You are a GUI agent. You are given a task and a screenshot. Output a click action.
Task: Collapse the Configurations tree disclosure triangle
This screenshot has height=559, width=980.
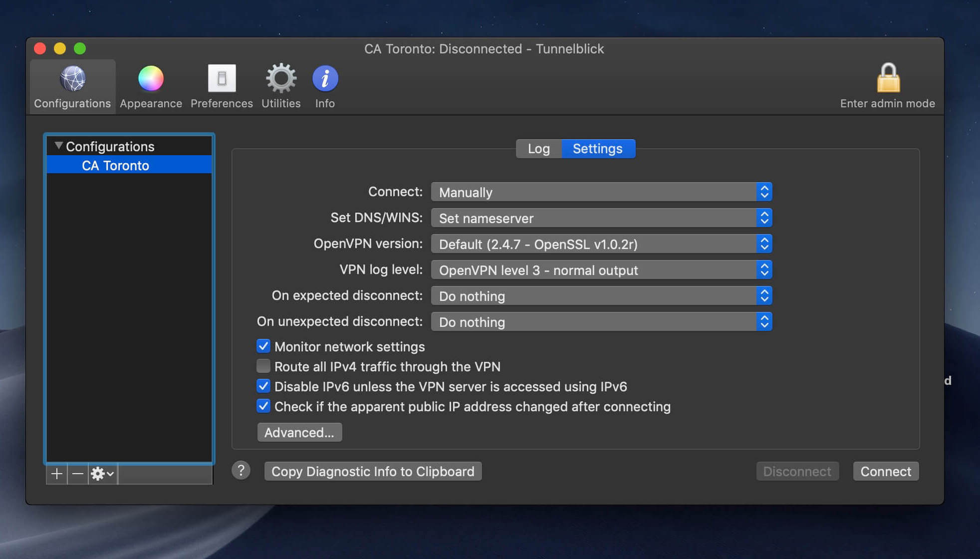(x=58, y=146)
